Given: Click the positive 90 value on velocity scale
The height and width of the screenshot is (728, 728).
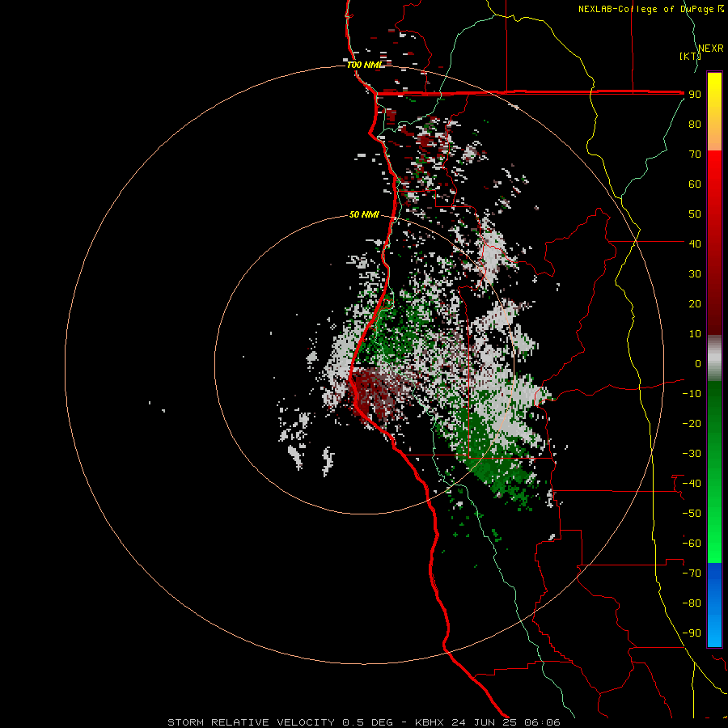Looking at the screenshot, I should (x=695, y=95).
